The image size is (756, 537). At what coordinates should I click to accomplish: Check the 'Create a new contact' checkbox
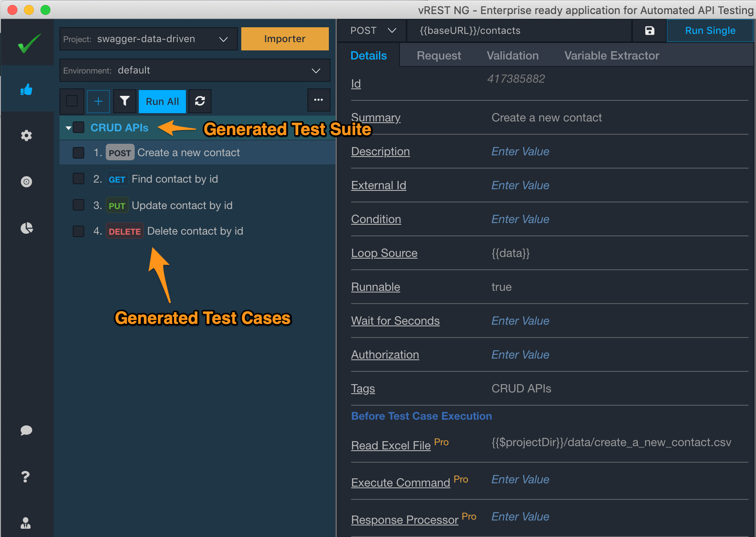pos(78,153)
